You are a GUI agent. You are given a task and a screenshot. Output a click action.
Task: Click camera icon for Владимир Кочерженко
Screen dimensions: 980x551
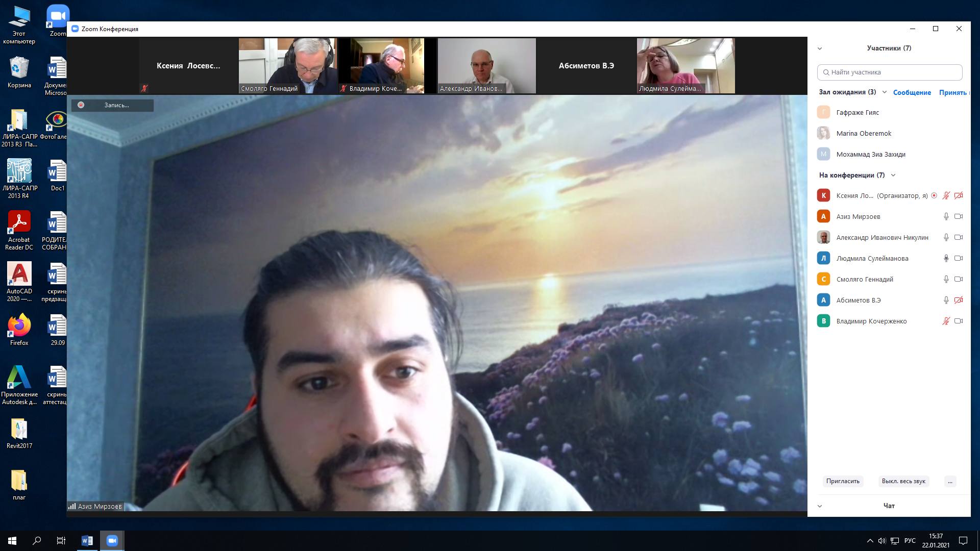(x=959, y=321)
